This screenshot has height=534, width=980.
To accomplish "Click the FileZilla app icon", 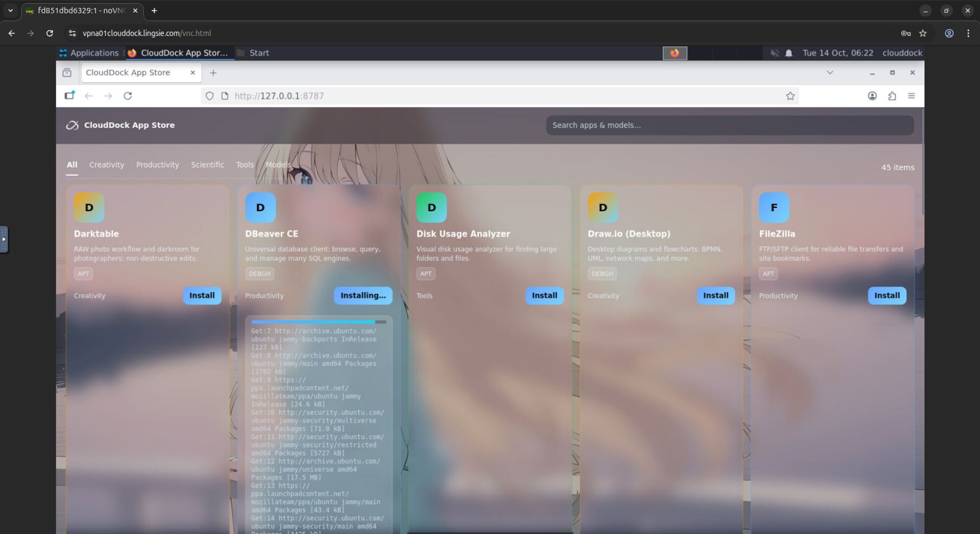I will 774,208.
